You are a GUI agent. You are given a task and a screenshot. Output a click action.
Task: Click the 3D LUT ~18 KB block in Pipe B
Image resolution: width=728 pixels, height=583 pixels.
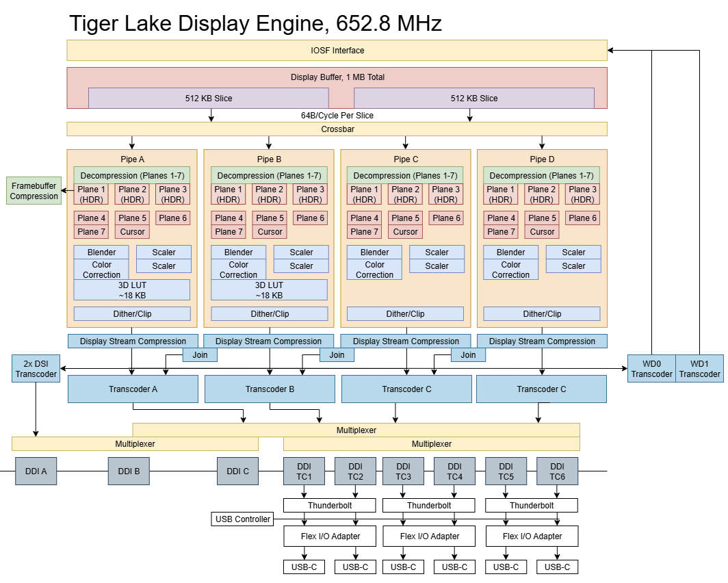(270, 289)
